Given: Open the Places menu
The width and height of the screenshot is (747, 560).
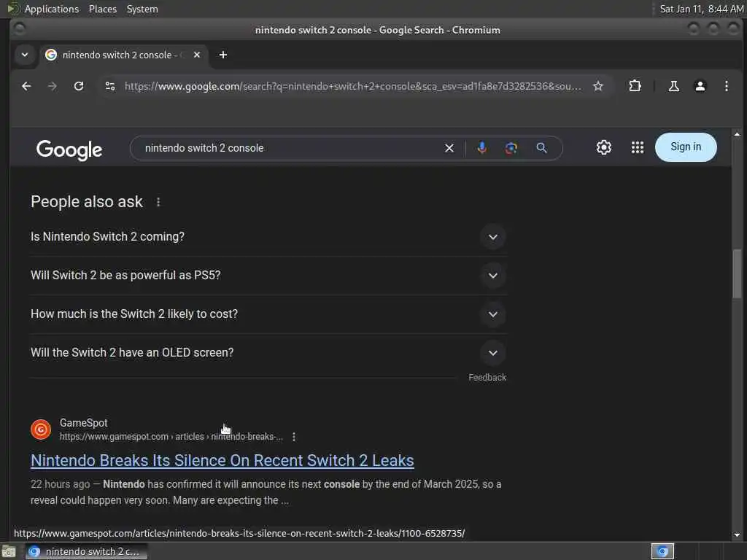Looking at the screenshot, I should click(x=102, y=9).
